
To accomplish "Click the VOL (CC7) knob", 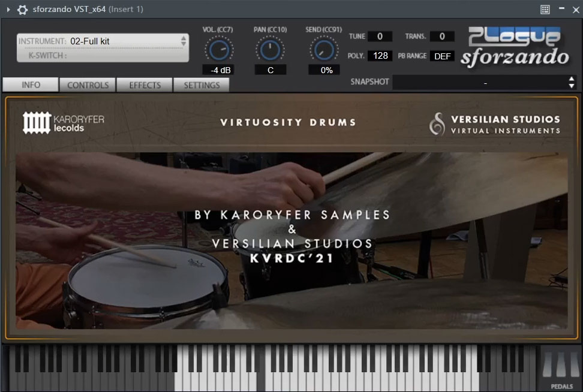I will coord(218,50).
